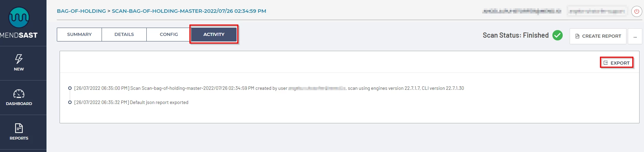Screen dimensions: 644x152
Task: Open the Details tab
Action: tap(124, 35)
